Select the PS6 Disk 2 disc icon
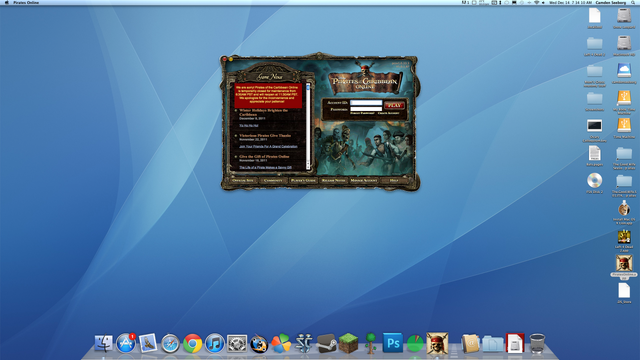The image size is (640, 360). (595, 182)
